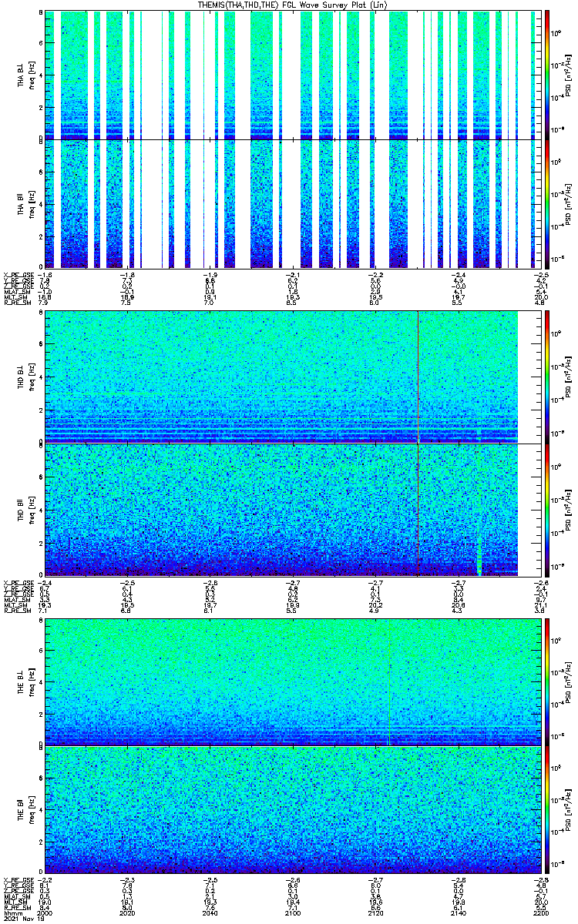Screen dimensions: 578x924
Task: Click the 2040 time tick label
Action: [x=210, y=912]
